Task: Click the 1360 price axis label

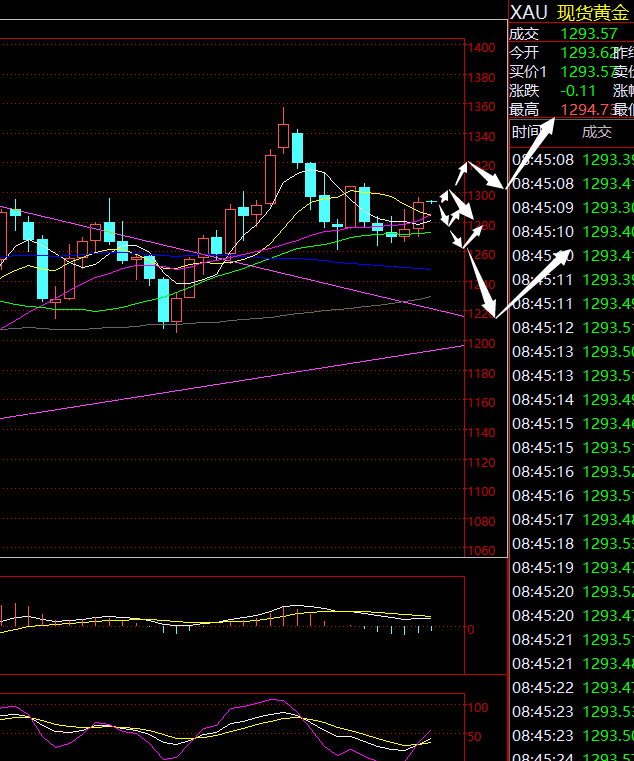Action: tap(481, 107)
